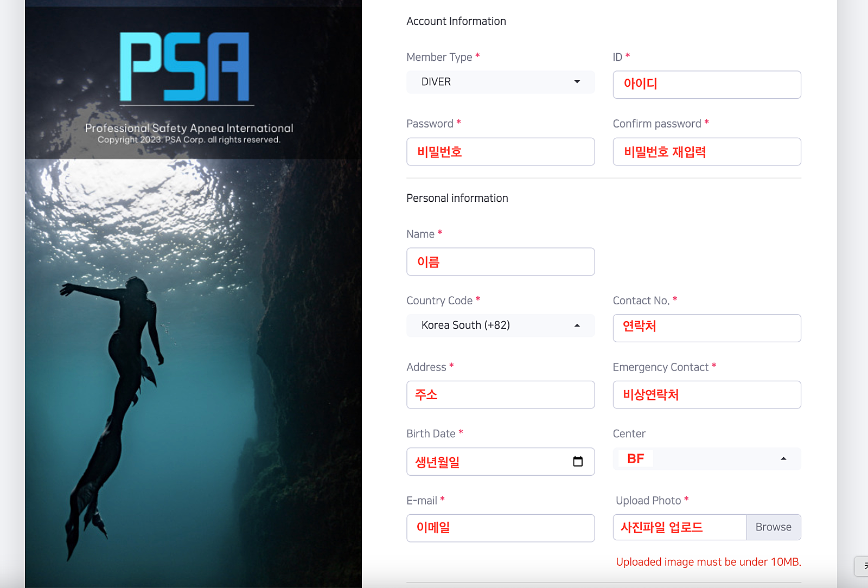The image size is (868, 588).
Task: Click the 'Member Type' label
Action: click(x=439, y=57)
